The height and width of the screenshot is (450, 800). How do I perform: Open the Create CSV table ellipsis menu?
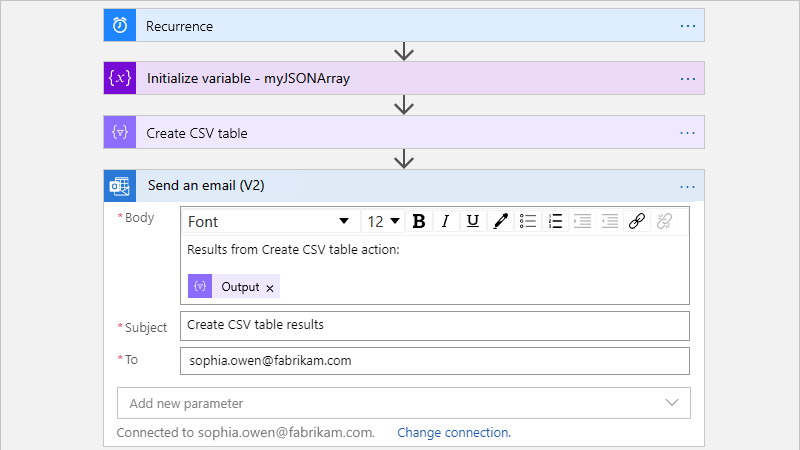click(687, 133)
